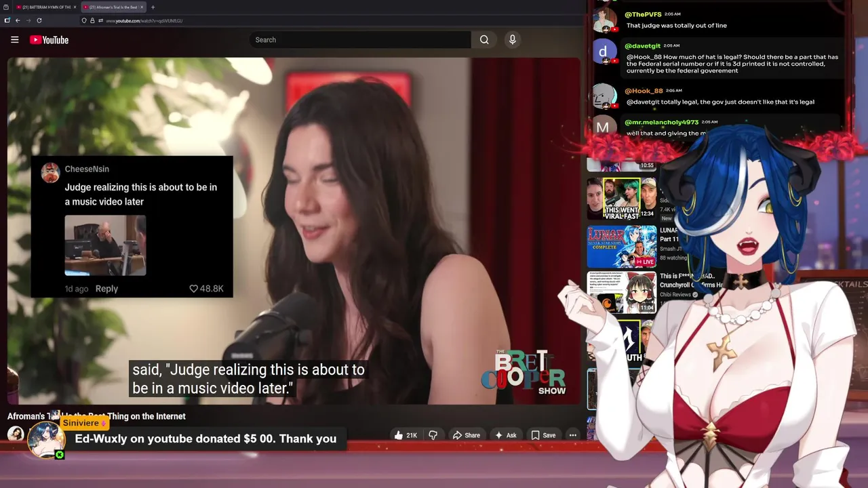
Task: Click the Siniviere name label in alert
Action: (x=84, y=423)
